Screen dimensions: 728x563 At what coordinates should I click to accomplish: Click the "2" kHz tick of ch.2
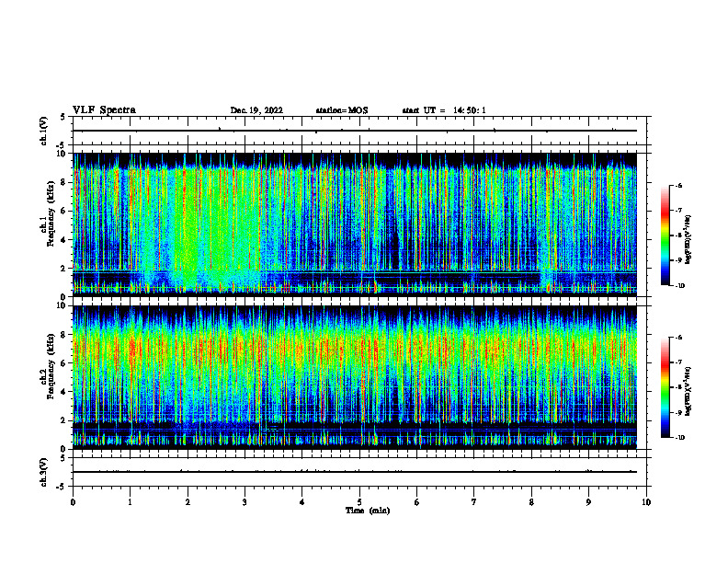point(63,420)
